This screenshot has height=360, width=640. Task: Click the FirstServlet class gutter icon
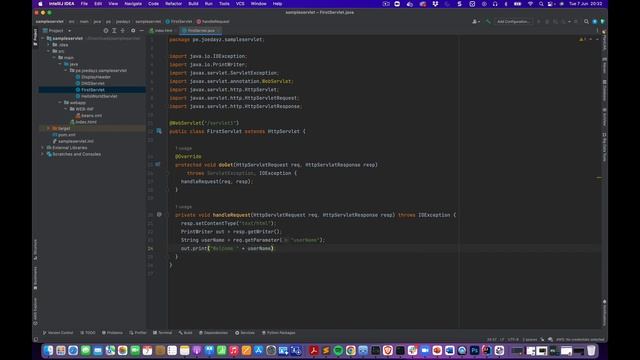click(x=159, y=131)
